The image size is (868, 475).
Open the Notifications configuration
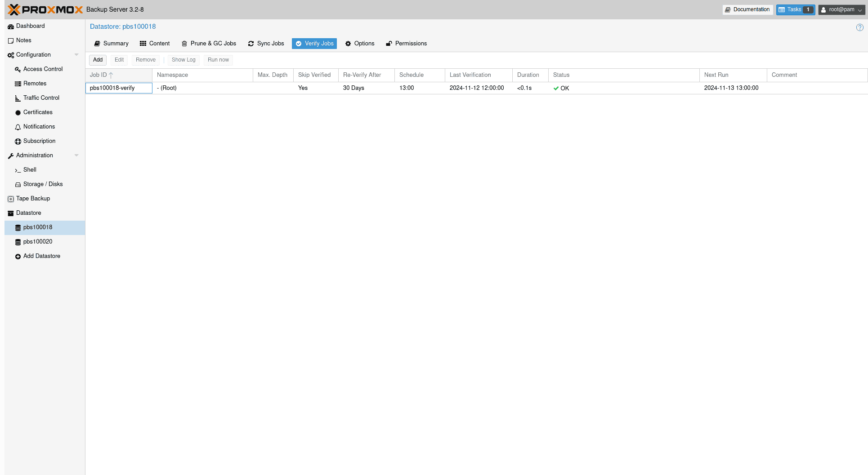[x=39, y=127]
